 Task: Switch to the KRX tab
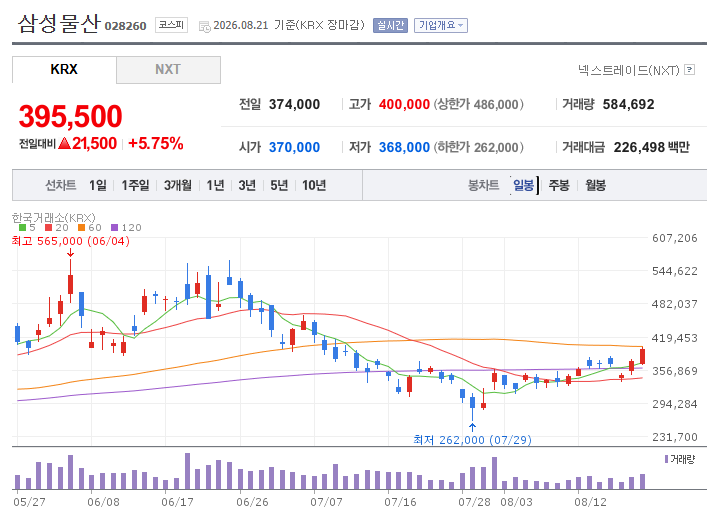[64, 69]
